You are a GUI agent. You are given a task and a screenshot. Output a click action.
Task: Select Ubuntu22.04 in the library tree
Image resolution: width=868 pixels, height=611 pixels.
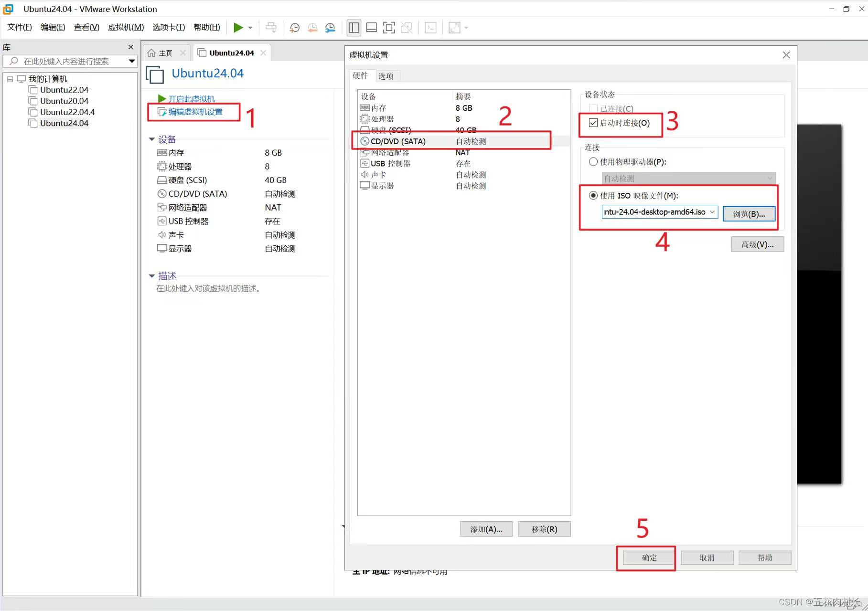(64, 90)
